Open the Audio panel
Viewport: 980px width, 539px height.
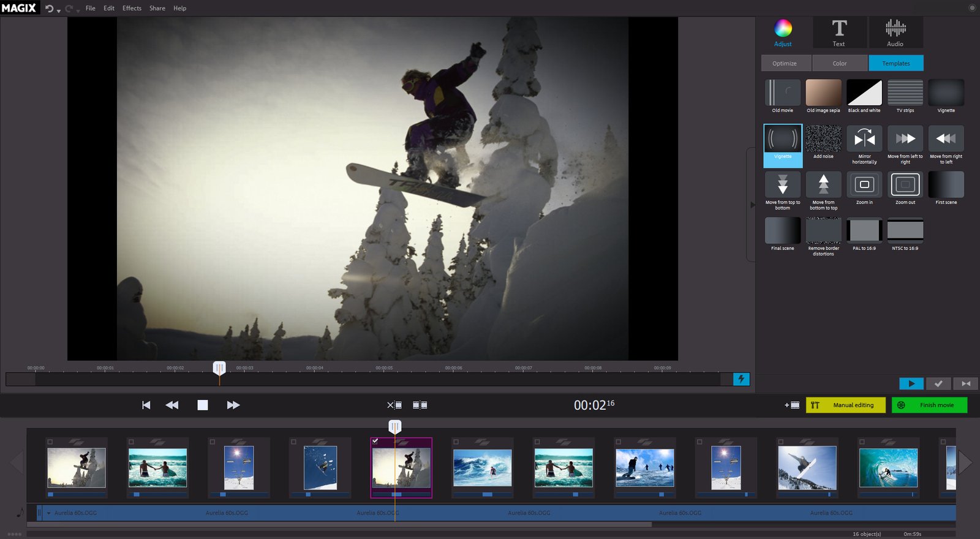pyautogui.click(x=895, y=32)
